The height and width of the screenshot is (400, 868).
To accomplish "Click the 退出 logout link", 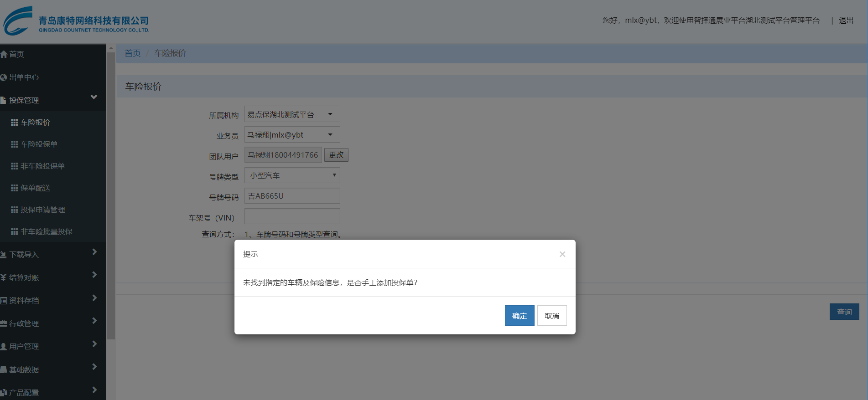I will point(846,21).
